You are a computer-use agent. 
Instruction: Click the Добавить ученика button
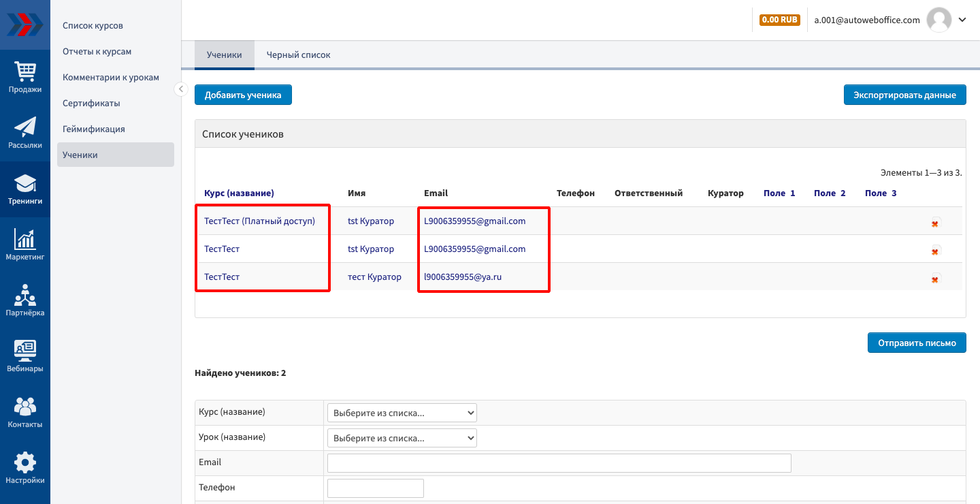243,95
